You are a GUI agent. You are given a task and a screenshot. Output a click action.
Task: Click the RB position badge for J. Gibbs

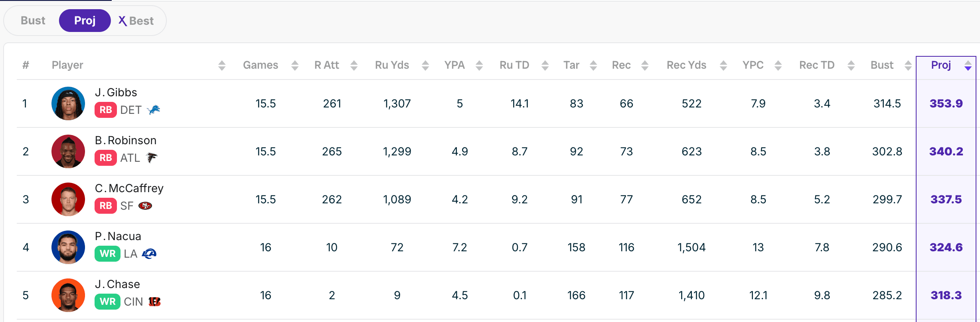[105, 109]
